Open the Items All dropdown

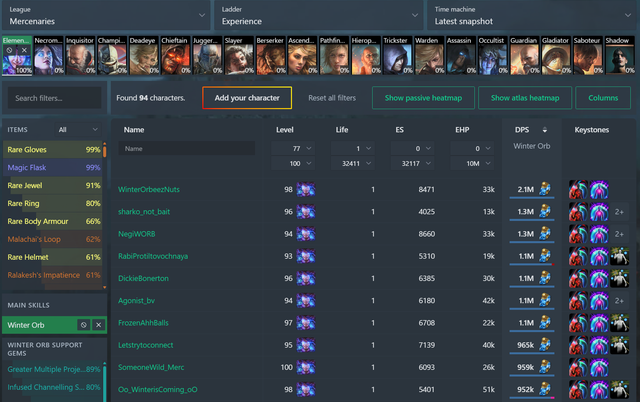78,130
